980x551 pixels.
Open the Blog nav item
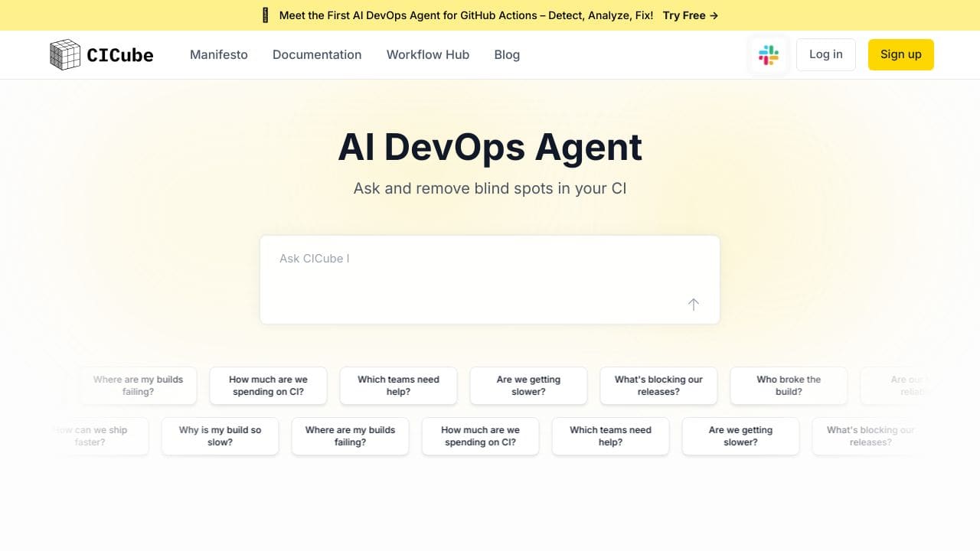tap(507, 54)
